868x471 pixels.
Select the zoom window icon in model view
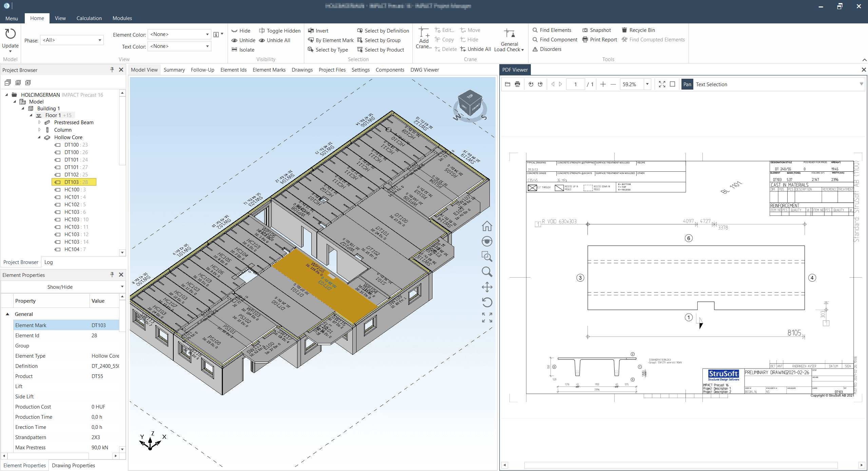pos(487,257)
